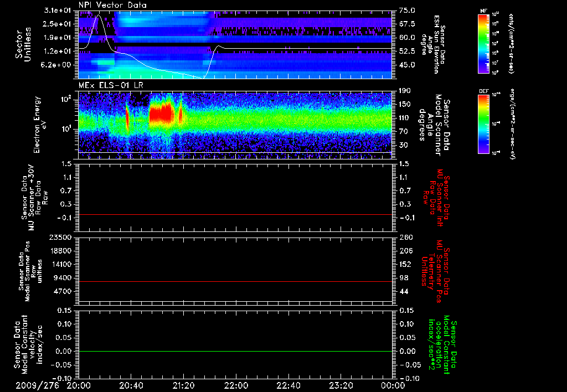Image resolution: width=567 pixels, height=392 pixels.
Task: Click the "14100" scanner position tick value
Action: point(60,264)
